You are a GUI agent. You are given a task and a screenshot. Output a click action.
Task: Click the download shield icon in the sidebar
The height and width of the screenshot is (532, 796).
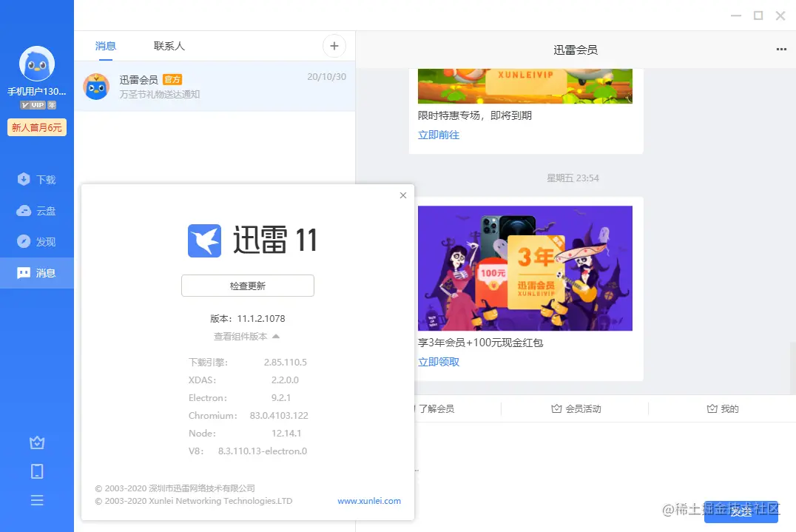click(x=24, y=179)
